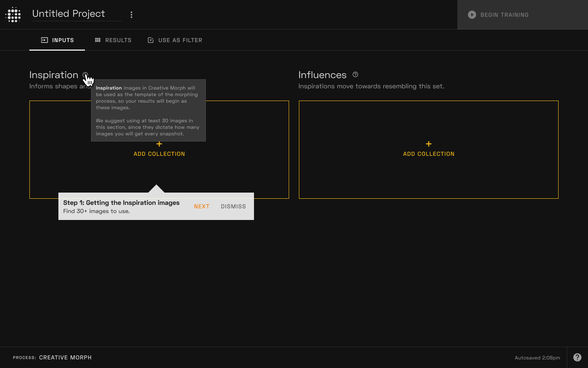Click the grid icon on Results tab
Screen dimensions: 588x368
98,40
